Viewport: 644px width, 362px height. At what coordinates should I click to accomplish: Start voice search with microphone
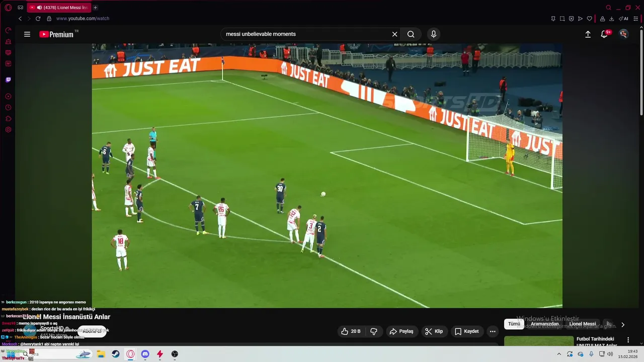tap(434, 34)
